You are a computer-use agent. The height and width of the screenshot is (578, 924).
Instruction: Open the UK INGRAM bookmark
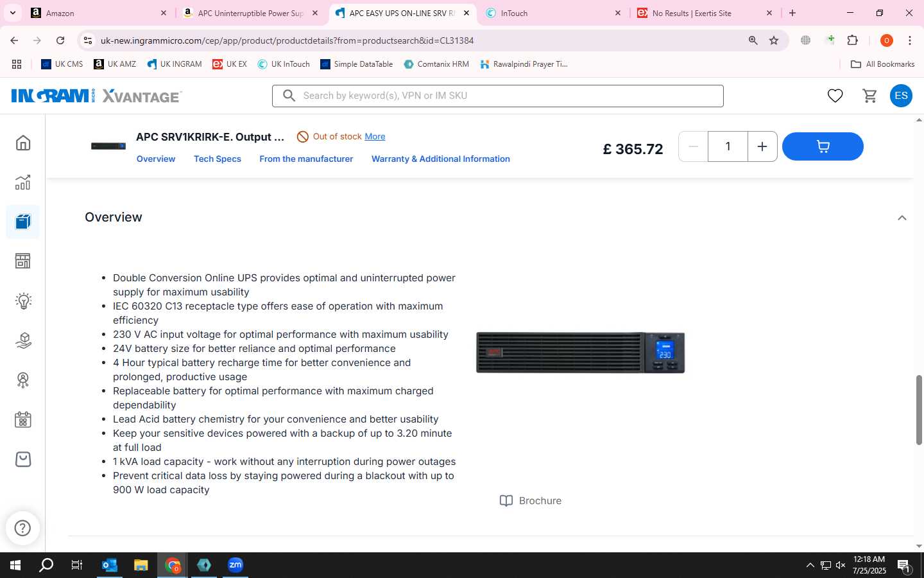point(175,64)
